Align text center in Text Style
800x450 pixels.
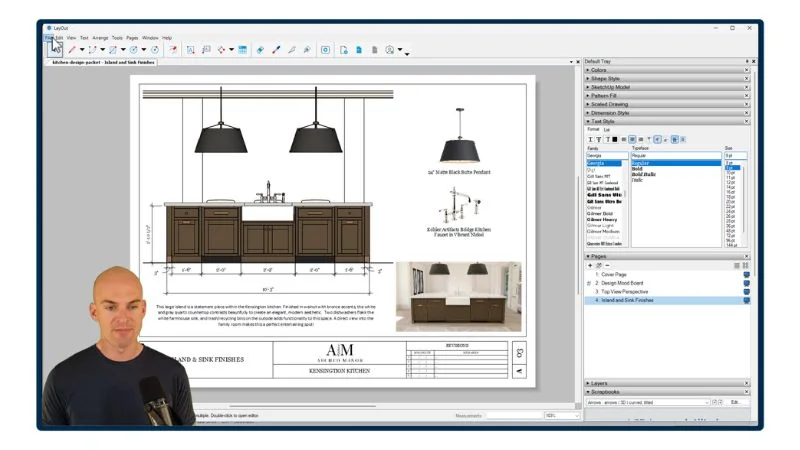coord(632,139)
